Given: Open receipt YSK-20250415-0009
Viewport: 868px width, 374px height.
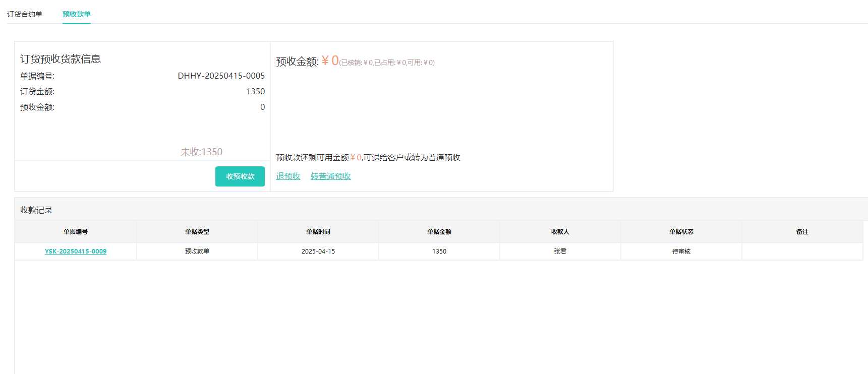Looking at the screenshot, I should [x=76, y=252].
